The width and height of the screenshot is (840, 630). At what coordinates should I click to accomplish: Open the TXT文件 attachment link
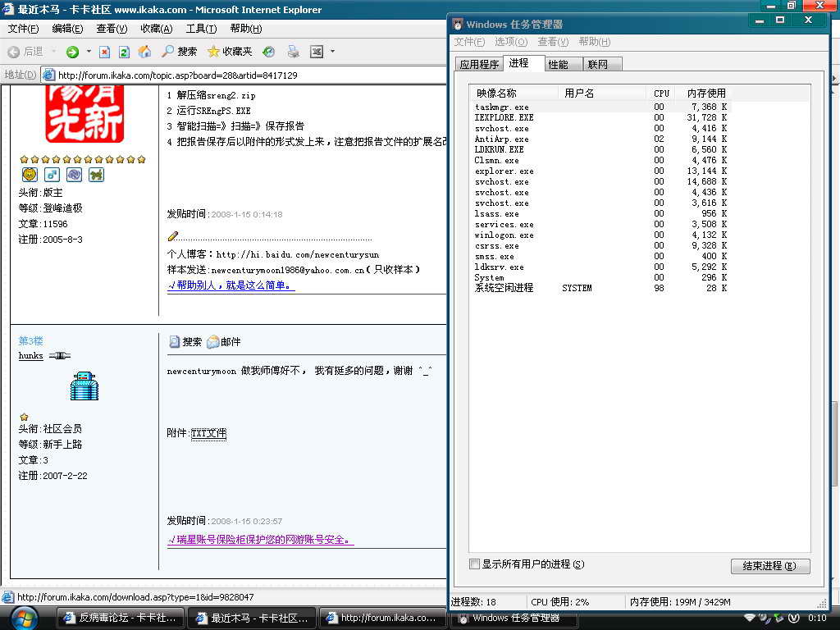pos(208,433)
